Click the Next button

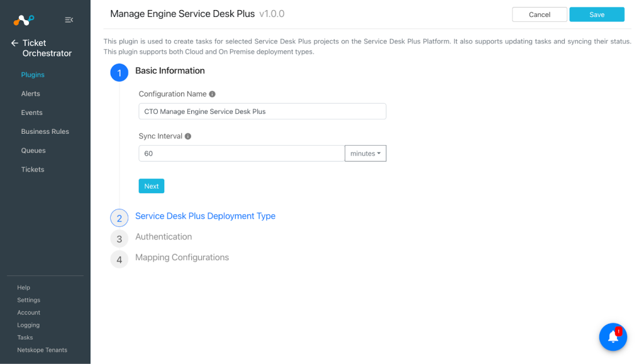(152, 186)
